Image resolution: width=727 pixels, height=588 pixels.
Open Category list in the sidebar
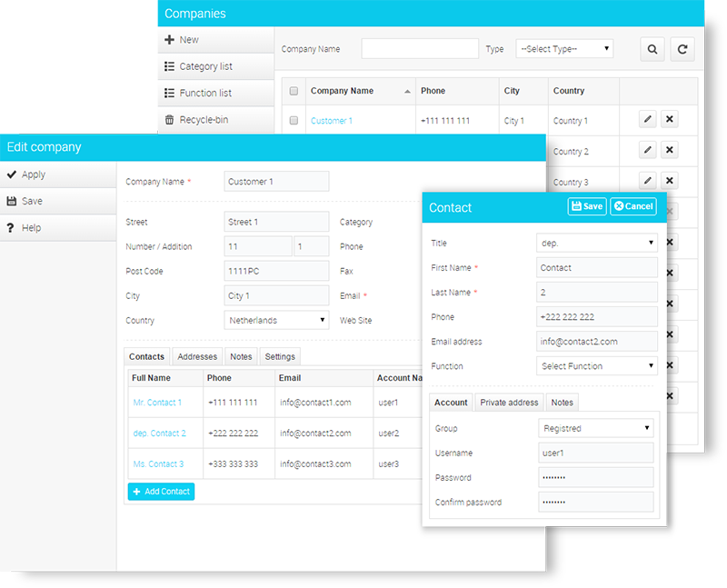point(197,66)
